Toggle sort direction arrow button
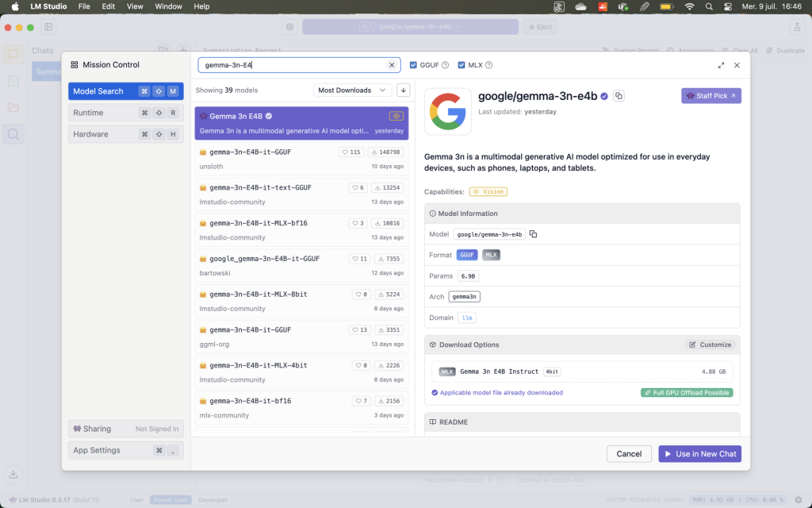812x508 pixels. coord(404,90)
